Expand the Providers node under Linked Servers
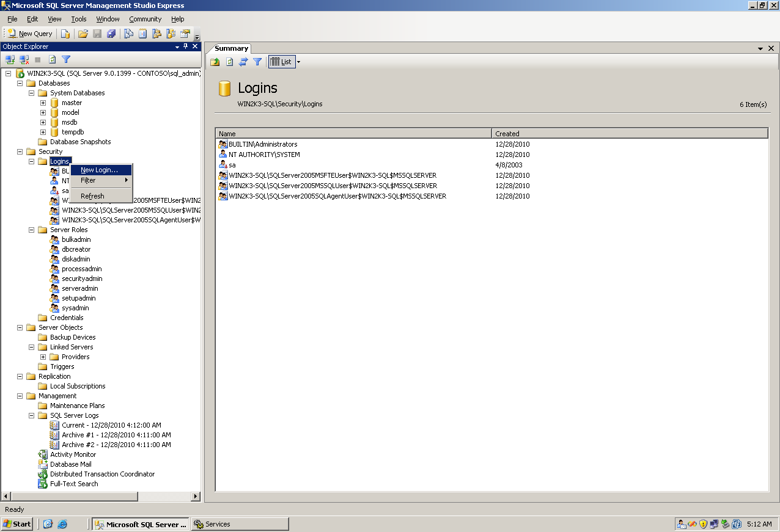 [42, 357]
